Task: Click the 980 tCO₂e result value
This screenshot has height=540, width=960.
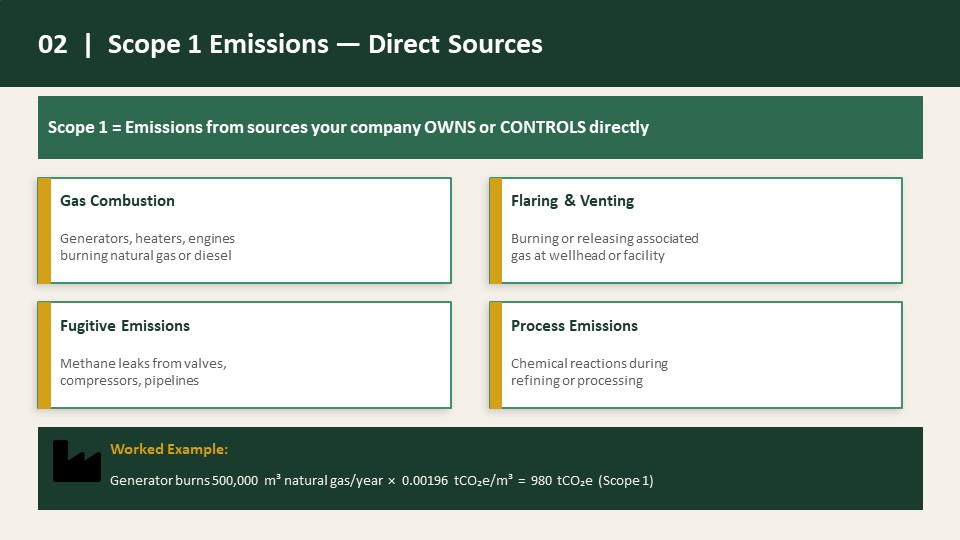Action: click(x=561, y=481)
